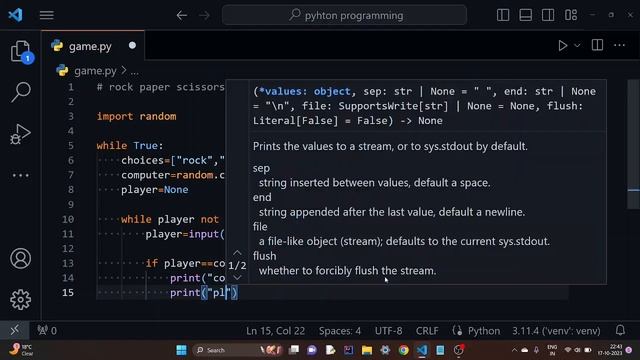Open the editor More Actions menu
This screenshot has height=360, width=640.
point(620,45)
